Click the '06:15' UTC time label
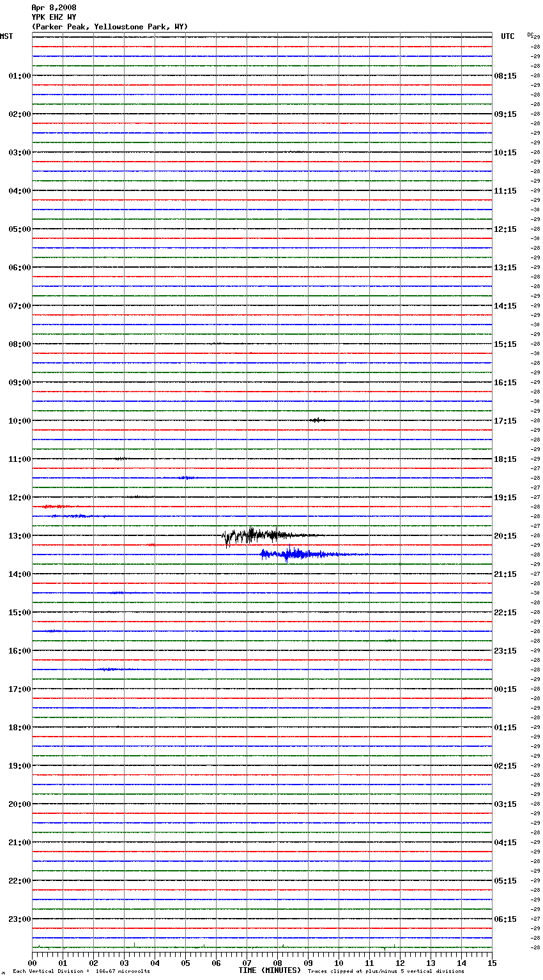The height and width of the screenshot is (980, 543). point(505,919)
